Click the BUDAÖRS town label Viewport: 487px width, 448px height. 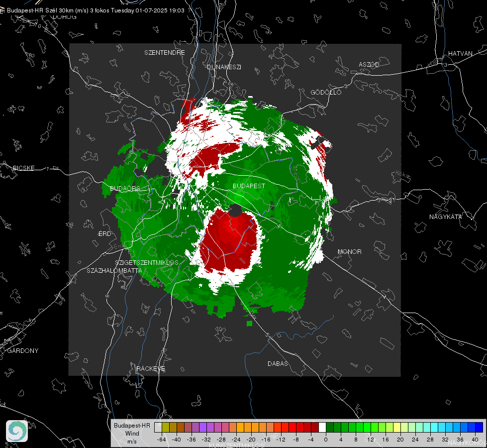coord(125,189)
